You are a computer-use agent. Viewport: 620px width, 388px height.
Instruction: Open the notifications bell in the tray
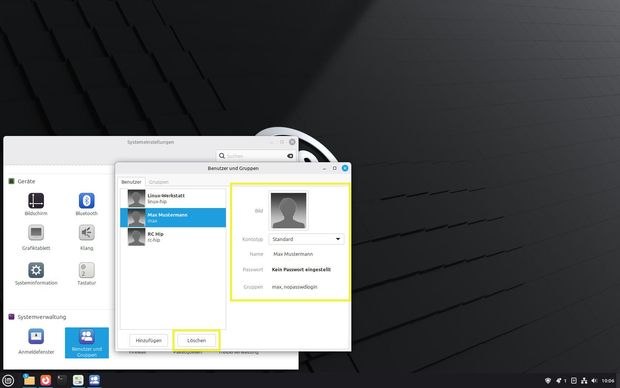coord(559,380)
